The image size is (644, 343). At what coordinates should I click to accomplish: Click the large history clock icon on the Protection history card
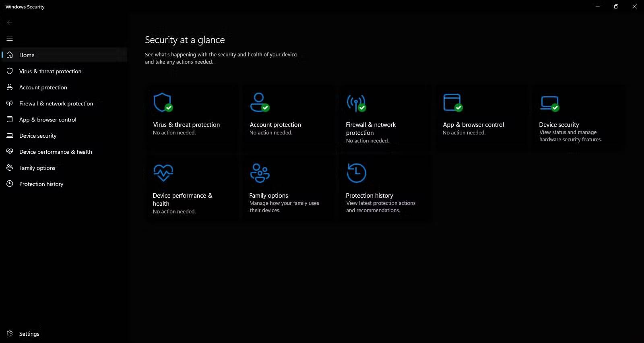tap(357, 173)
